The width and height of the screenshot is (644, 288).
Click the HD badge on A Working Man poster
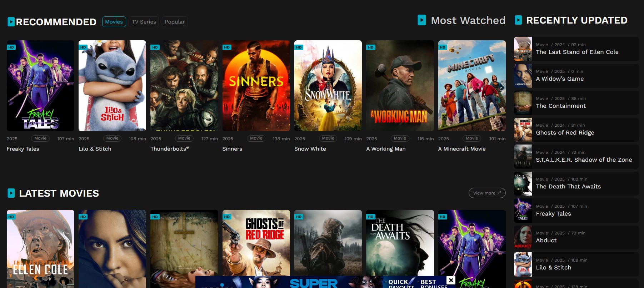371,47
